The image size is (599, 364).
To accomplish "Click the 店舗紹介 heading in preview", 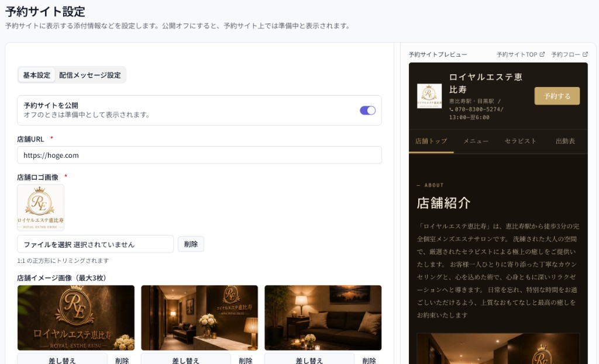I will (443, 203).
